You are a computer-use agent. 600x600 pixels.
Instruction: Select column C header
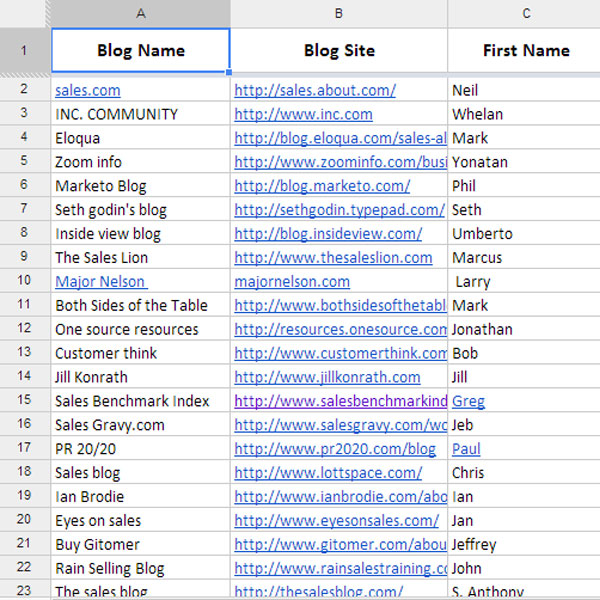click(x=525, y=13)
